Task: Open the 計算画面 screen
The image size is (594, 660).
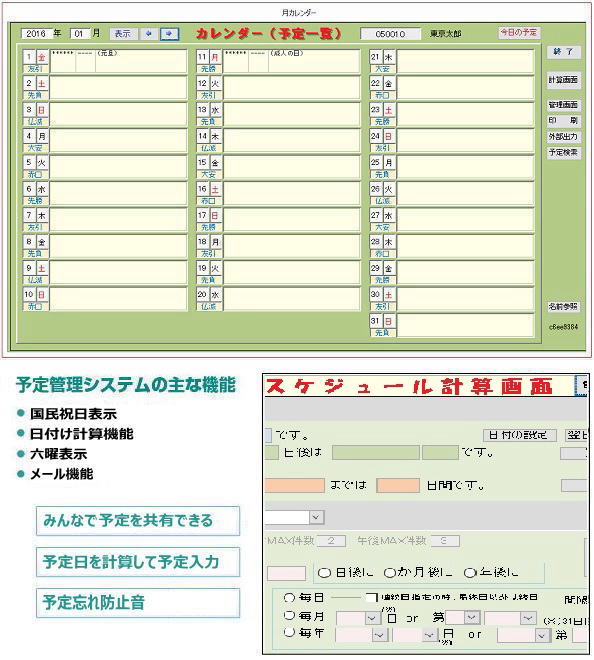Action: (x=564, y=80)
